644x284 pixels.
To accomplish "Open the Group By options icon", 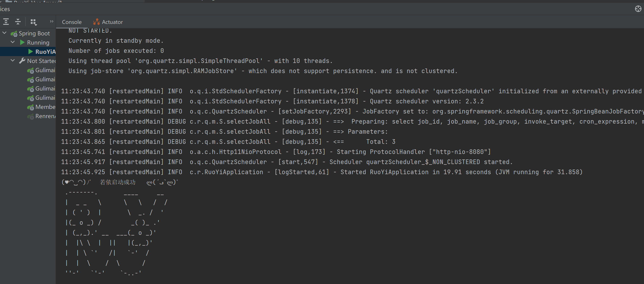I will coord(33,22).
